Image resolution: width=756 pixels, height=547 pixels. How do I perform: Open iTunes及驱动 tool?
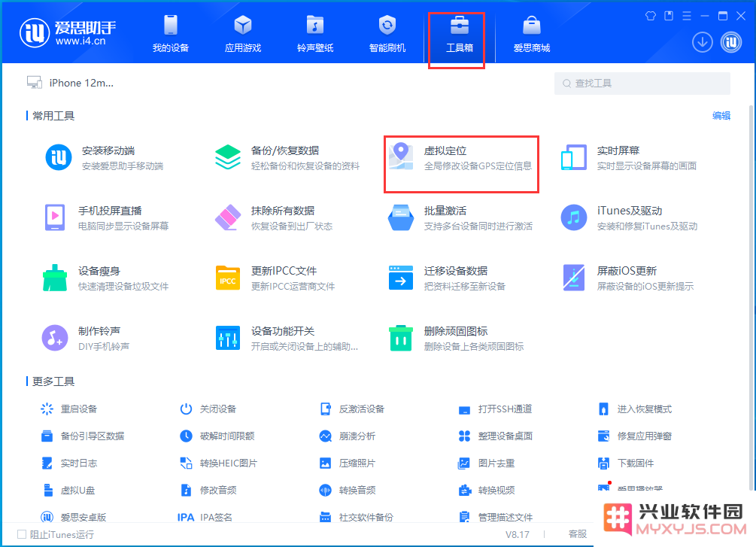pos(629,218)
